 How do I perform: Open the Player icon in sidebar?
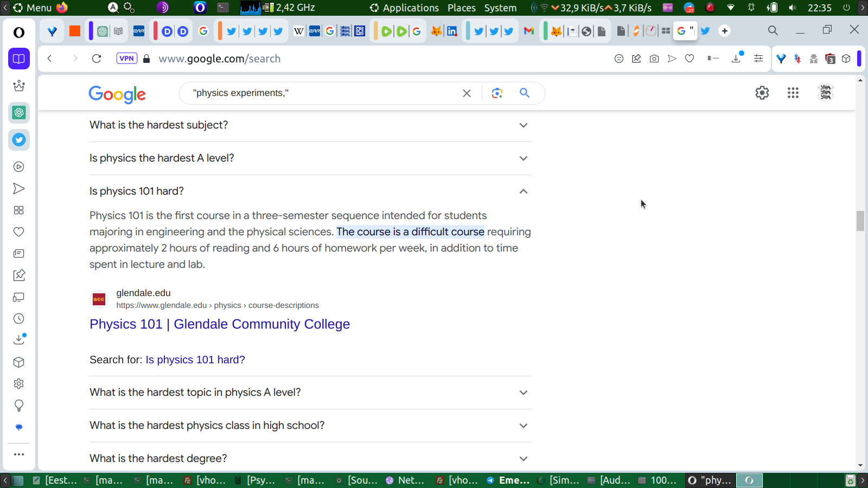click(x=19, y=167)
